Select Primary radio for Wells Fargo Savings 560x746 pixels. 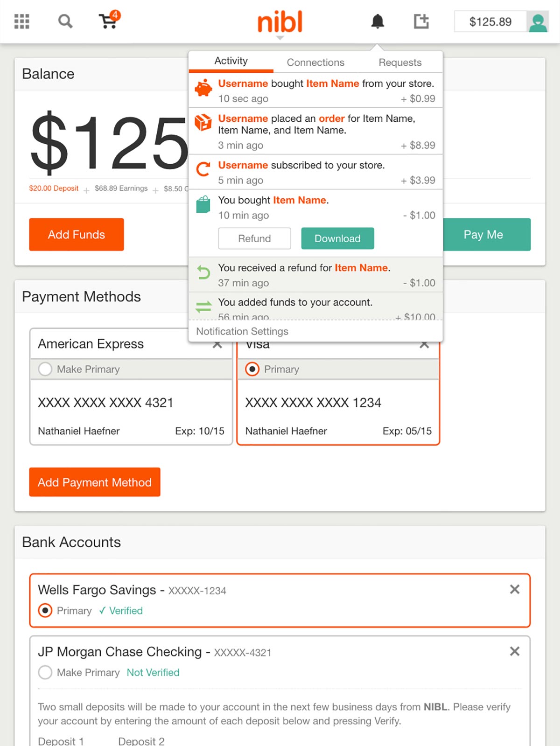pyautogui.click(x=45, y=610)
